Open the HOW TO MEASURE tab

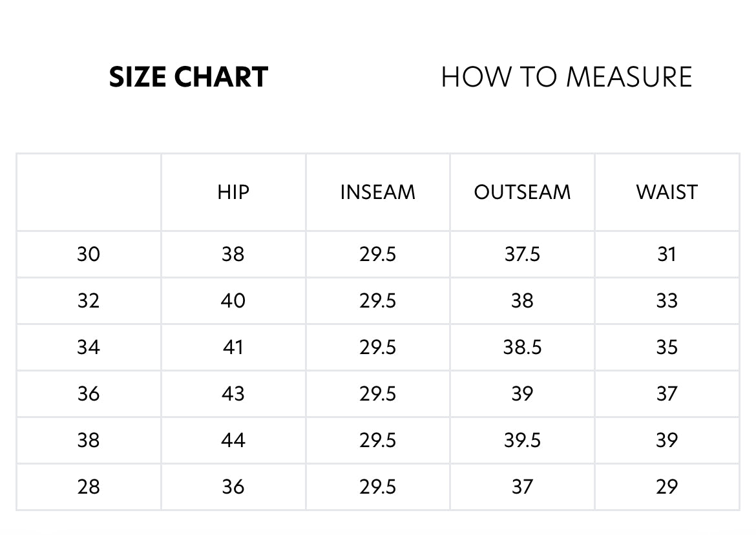tap(566, 78)
